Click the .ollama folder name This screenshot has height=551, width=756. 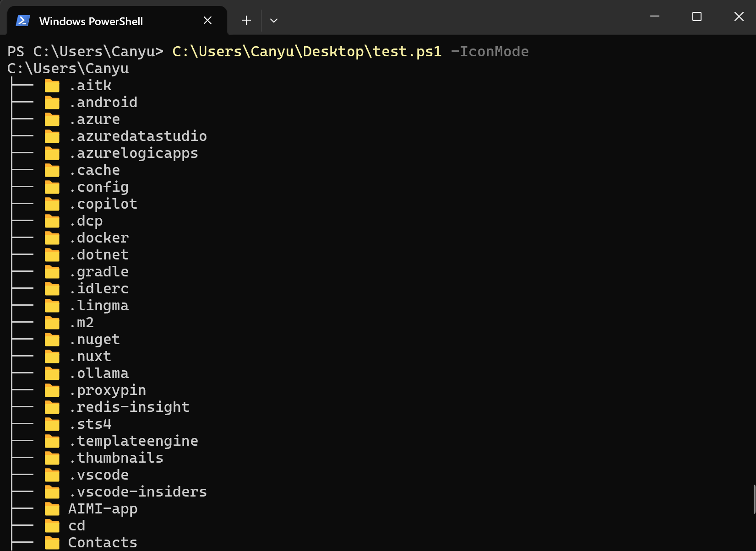point(99,373)
